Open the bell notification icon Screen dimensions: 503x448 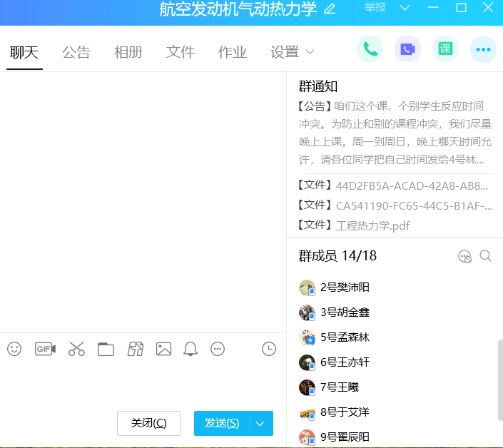(x=190, y=349)
